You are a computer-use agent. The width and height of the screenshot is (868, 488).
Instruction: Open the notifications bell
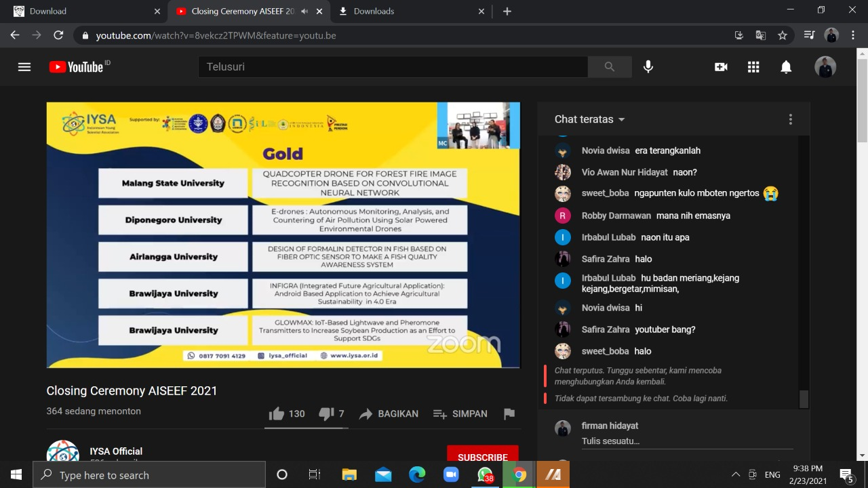coord(786,67)
